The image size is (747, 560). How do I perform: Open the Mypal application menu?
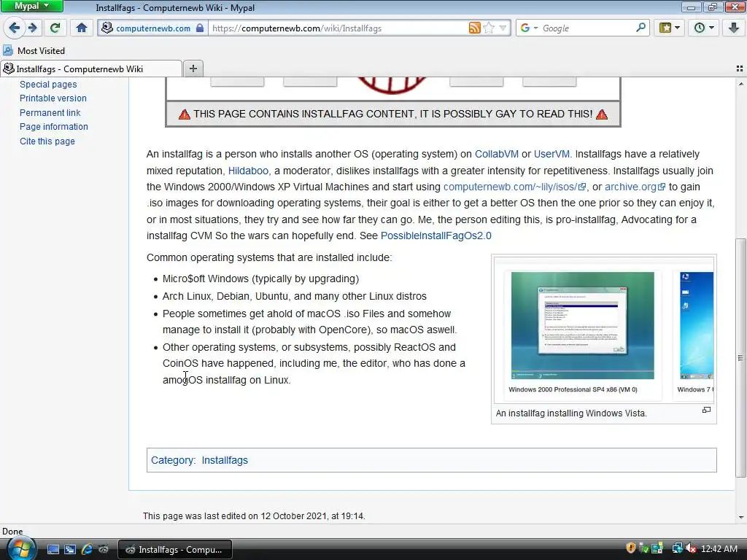point(32,6)
